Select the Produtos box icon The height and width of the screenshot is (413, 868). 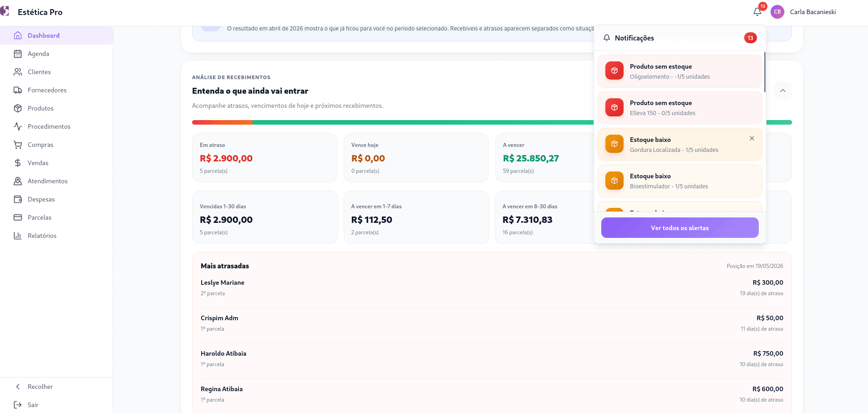coord(18,108)
